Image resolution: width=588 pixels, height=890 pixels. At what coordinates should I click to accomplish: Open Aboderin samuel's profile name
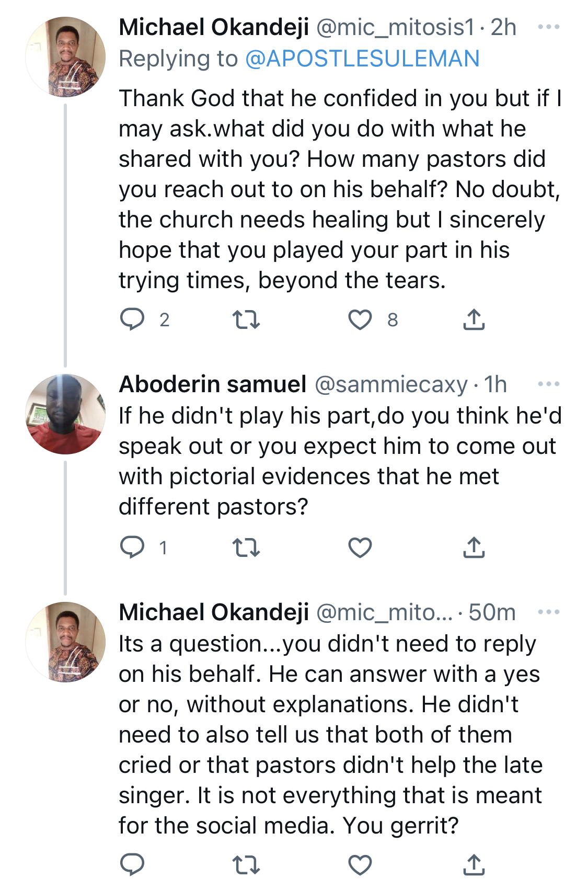tap(213, 384)
